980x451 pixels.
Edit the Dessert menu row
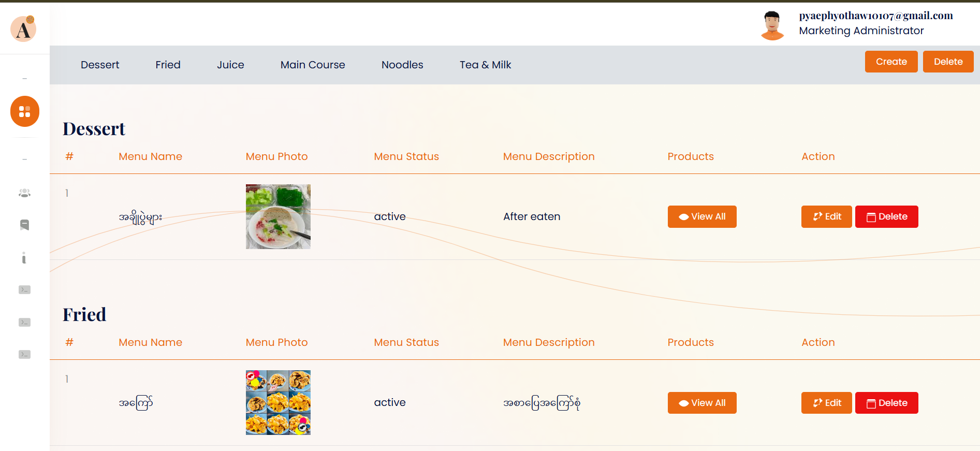[827, 216]
